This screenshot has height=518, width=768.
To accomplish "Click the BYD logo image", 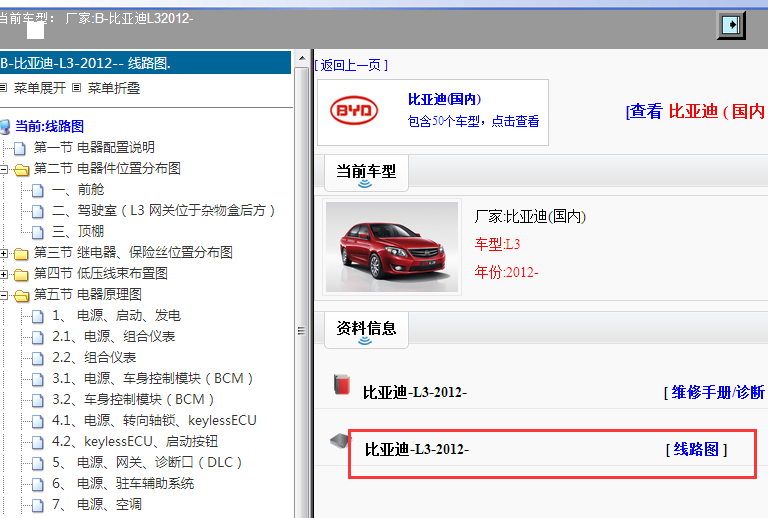I will [354, 110].
